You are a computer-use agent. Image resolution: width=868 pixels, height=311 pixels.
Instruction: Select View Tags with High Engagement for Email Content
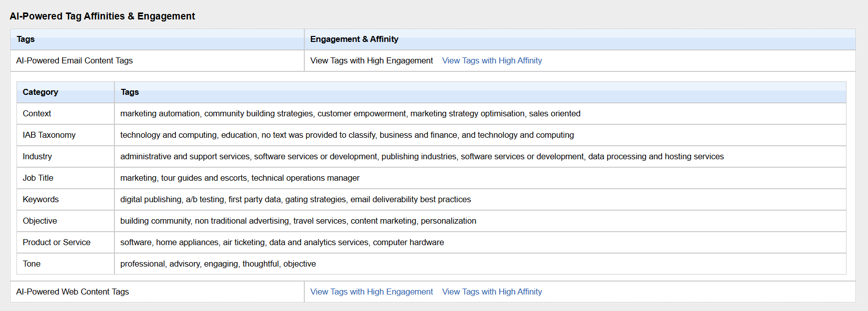tap(371, 60)
